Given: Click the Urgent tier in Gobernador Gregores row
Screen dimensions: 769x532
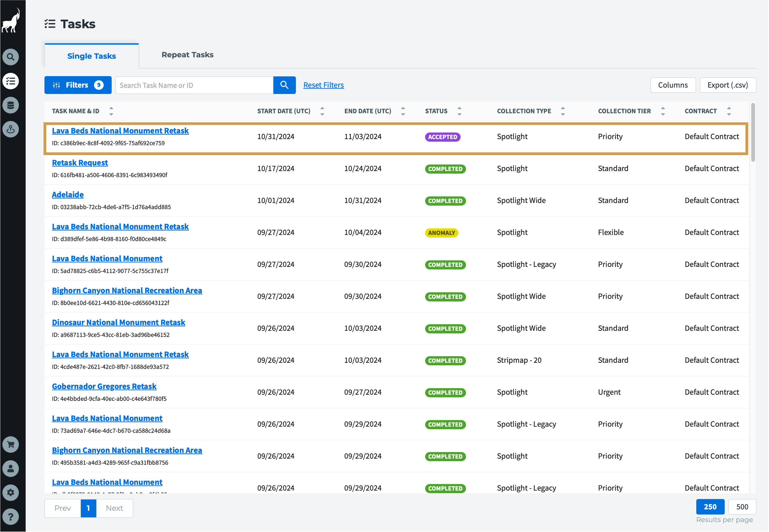Looking at the screenshot, I should (x=610, y=392).
